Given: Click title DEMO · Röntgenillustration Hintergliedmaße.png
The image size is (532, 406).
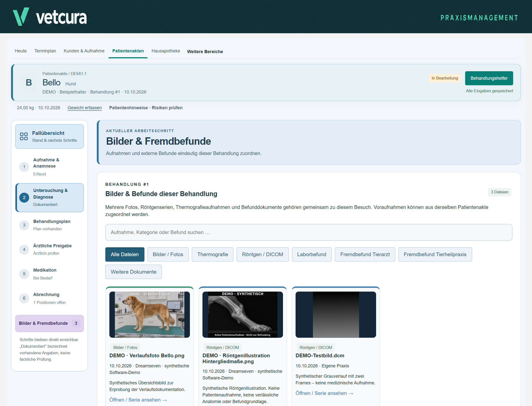Looking at the screenshot, I should (x=236, y=359).
